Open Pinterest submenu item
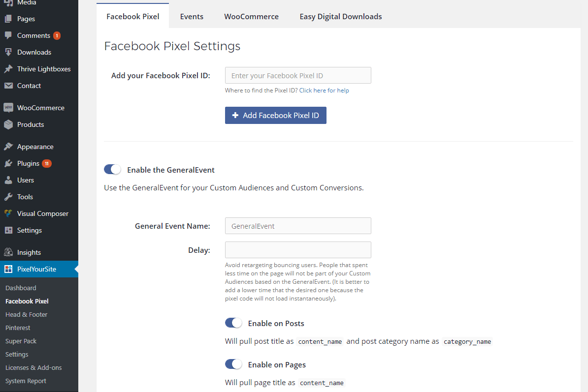The image size is (588, 392). tap(18, 328)
